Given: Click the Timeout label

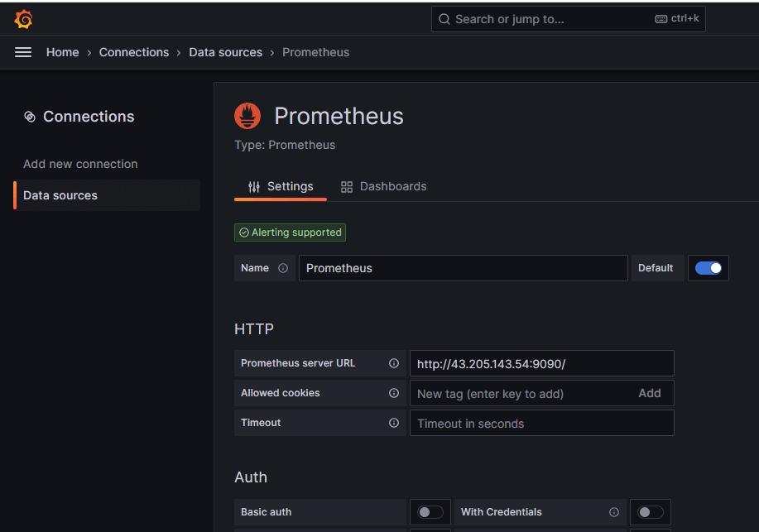Looking at the screenshot, I should (261, 423).
